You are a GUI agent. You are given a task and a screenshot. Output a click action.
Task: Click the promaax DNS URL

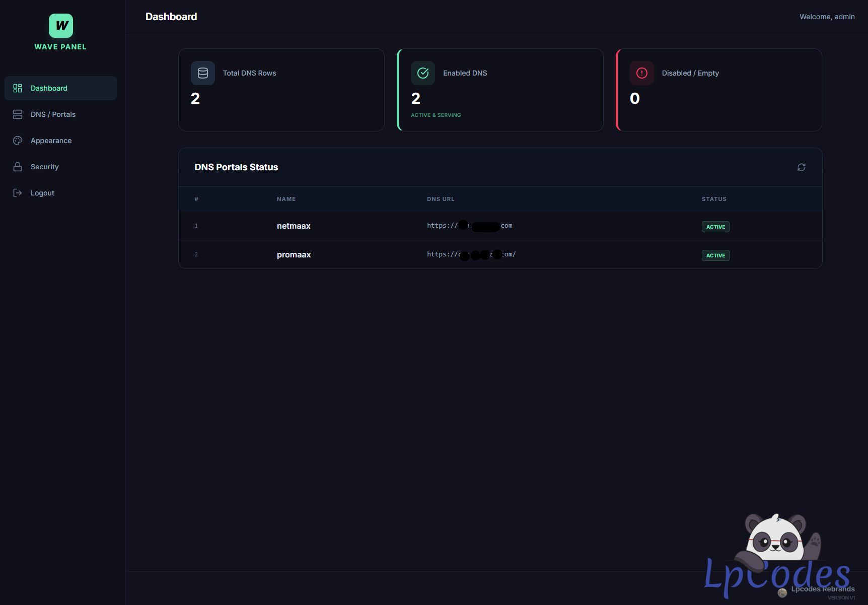471,254
